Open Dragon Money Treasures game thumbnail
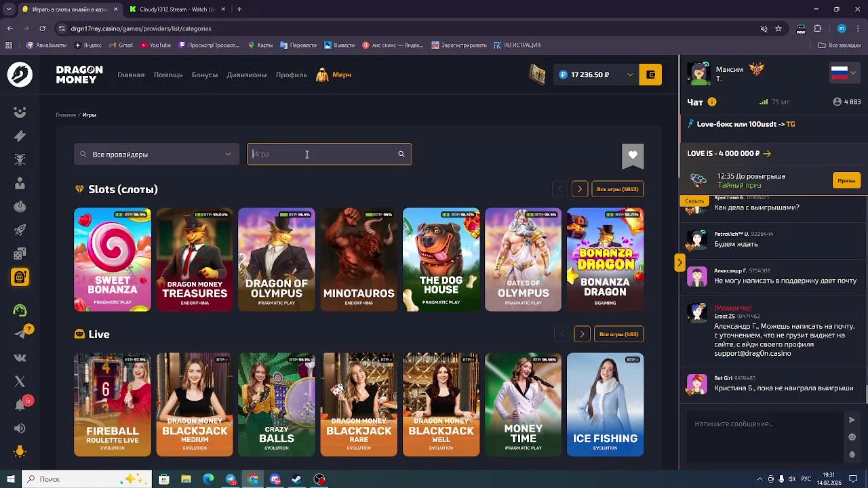Viewport: 868px width, 488px height. click(x=195, y=260)
